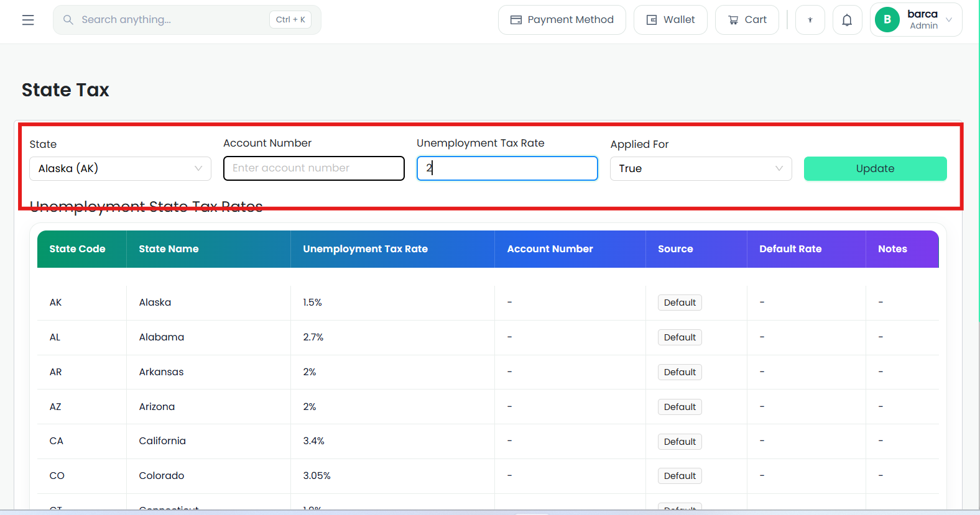Click the 3.05% rate for Colorado
This screenshot has width=980, height=515.
coord(317,476)
